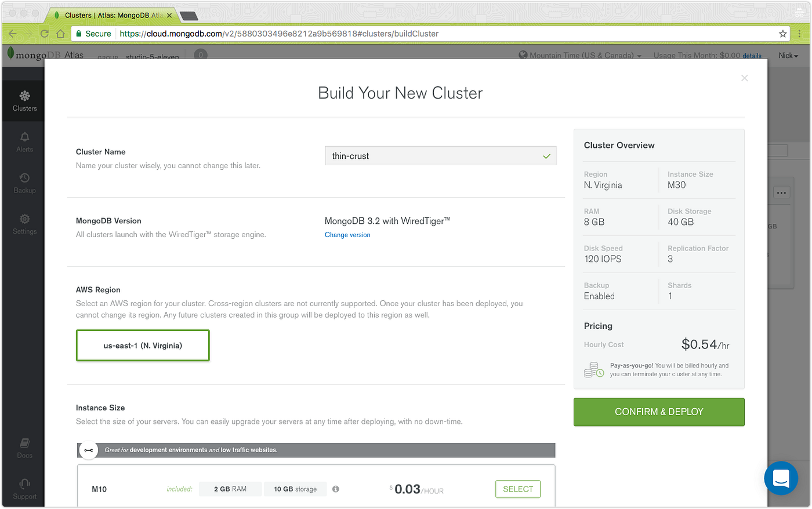Choose us-east-1 (N. Virginia) region
This screenshot has width=812, height=509.
pos(143,346)
